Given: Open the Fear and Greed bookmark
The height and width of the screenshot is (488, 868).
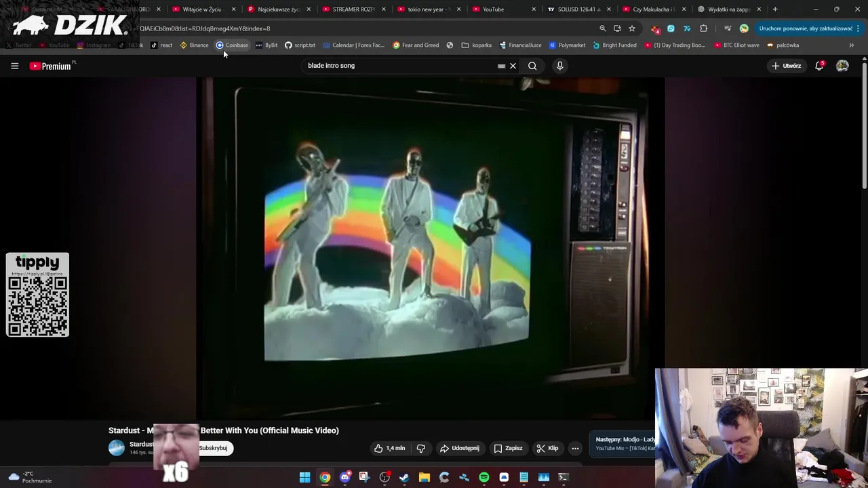Looking at the screenshot, I should 416,45.
